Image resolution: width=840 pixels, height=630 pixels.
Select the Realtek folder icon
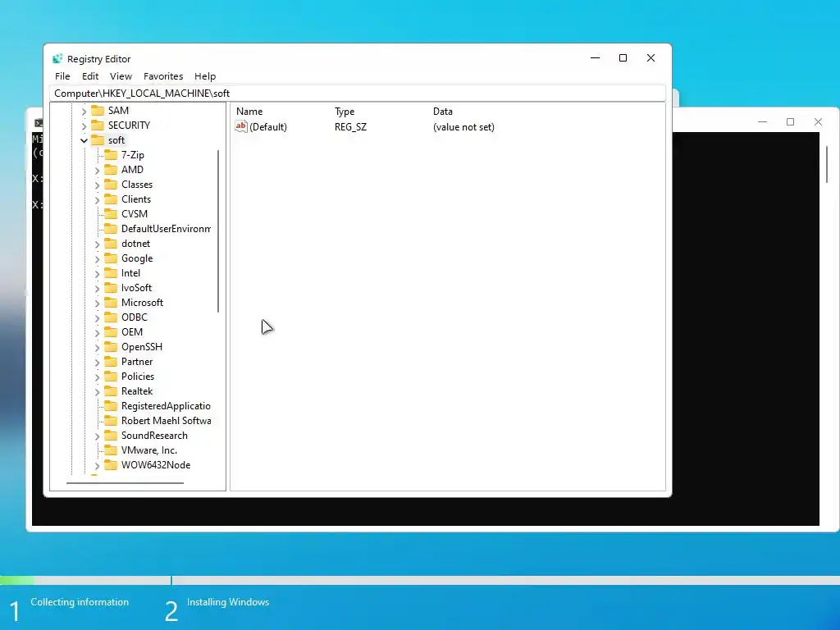point(111,391)
